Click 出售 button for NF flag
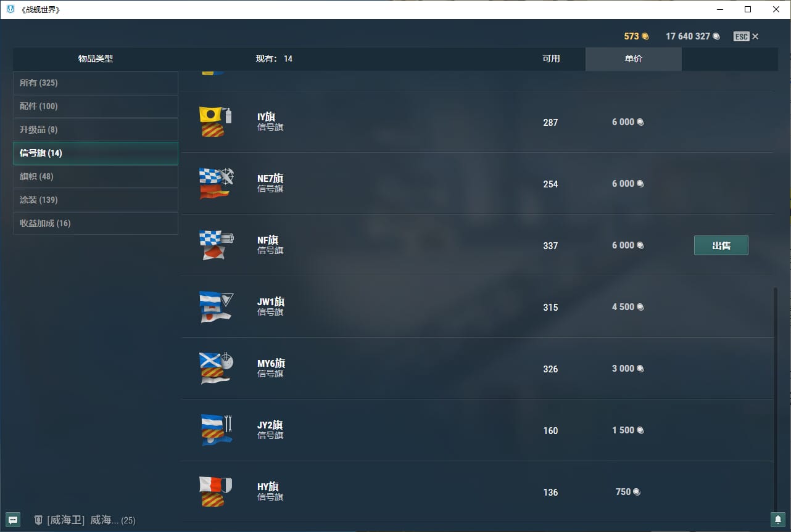 [721, 245]
